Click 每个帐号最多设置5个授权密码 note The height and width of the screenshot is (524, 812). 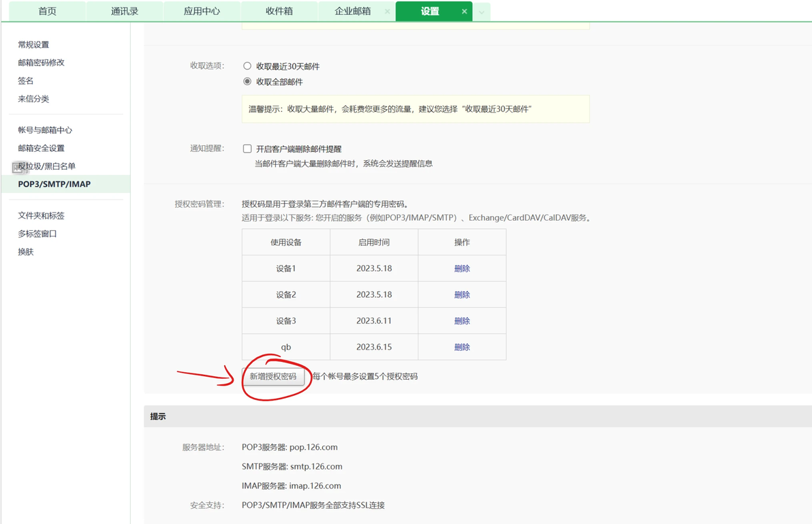click(x=365, y=376)
